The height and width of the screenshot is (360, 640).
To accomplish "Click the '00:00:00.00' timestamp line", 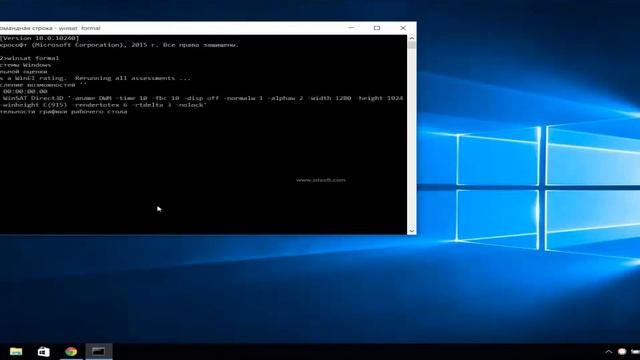I will pyautogui.click(x=25, y=91).
